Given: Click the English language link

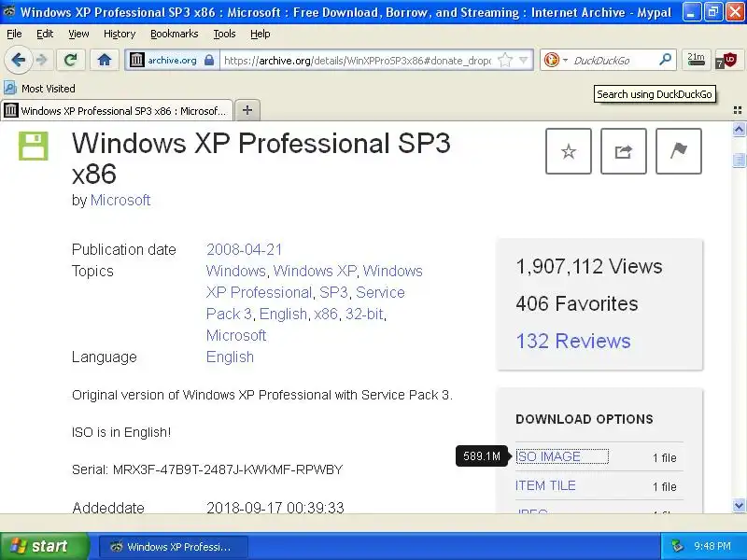Looking at the screenshot, I should 230,357.
